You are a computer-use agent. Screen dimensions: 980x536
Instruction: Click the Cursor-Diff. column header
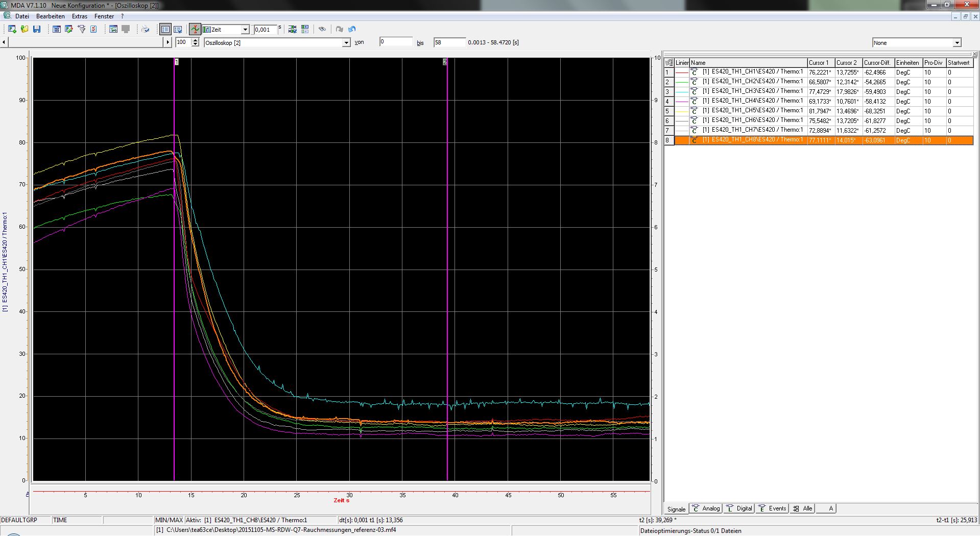(877, 63)
